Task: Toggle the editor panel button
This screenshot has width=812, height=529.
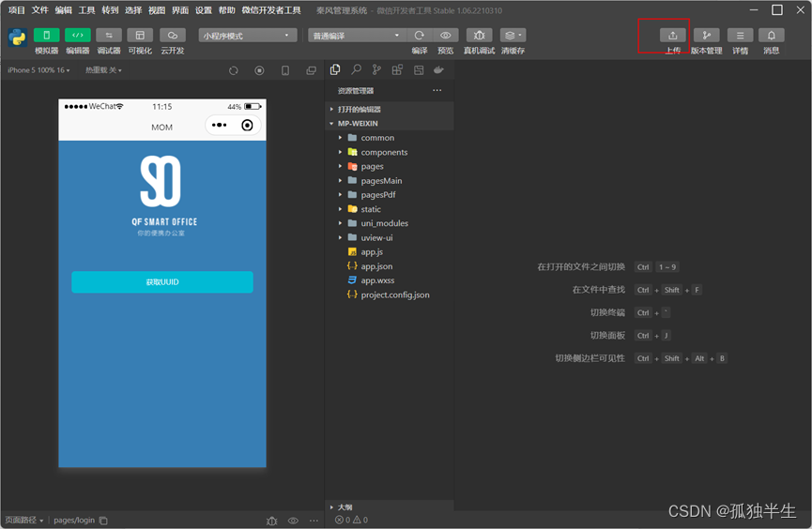Action: pos(78,36)
